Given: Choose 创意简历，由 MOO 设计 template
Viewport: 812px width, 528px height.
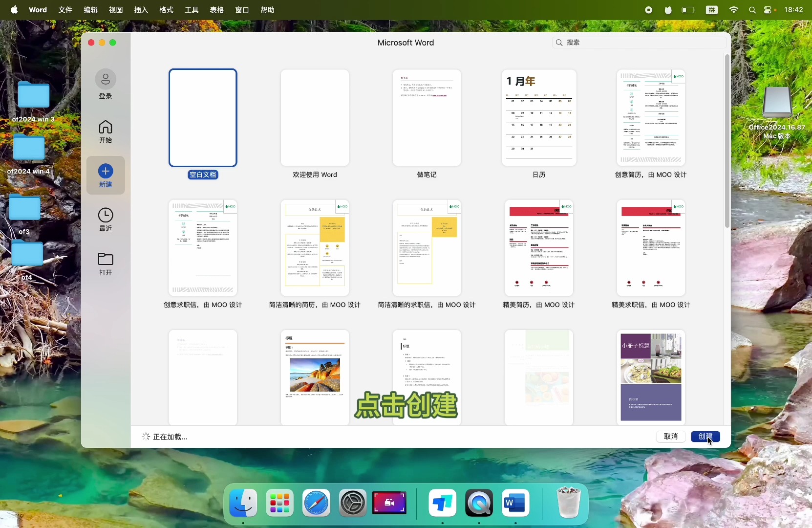Looking at the screenshot, I should (x=651, y=118).
